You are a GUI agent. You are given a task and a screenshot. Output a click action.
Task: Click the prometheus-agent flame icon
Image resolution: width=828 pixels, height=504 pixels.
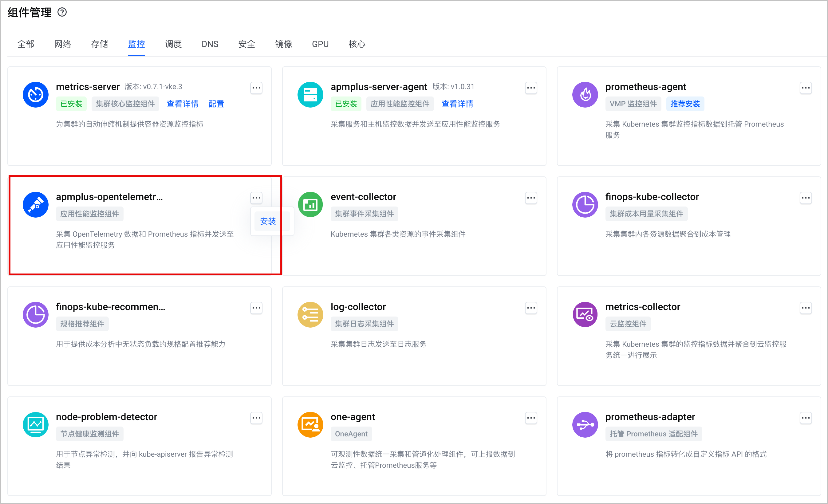coord(585,95)
